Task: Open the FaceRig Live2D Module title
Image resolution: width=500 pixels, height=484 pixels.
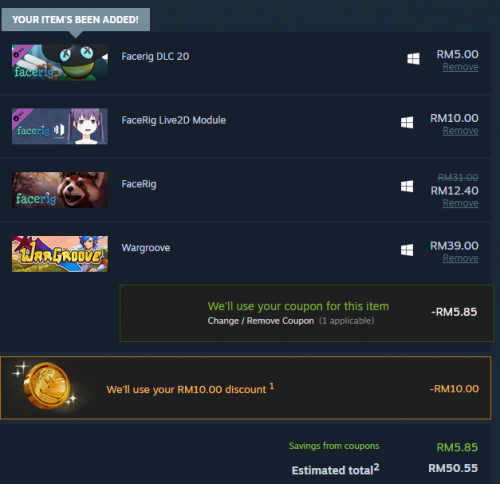Action: tap(174, 120)
